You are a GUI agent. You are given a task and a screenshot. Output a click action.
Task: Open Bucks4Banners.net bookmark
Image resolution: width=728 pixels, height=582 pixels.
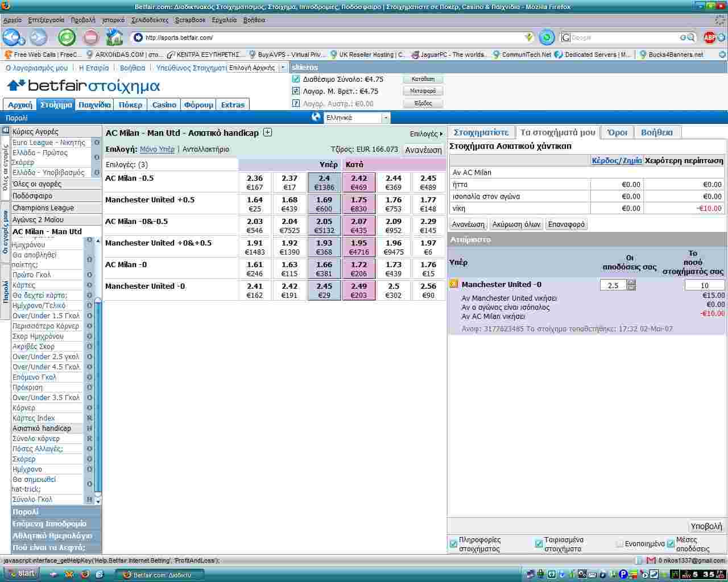pyautogui.click(x=671, y=55)
